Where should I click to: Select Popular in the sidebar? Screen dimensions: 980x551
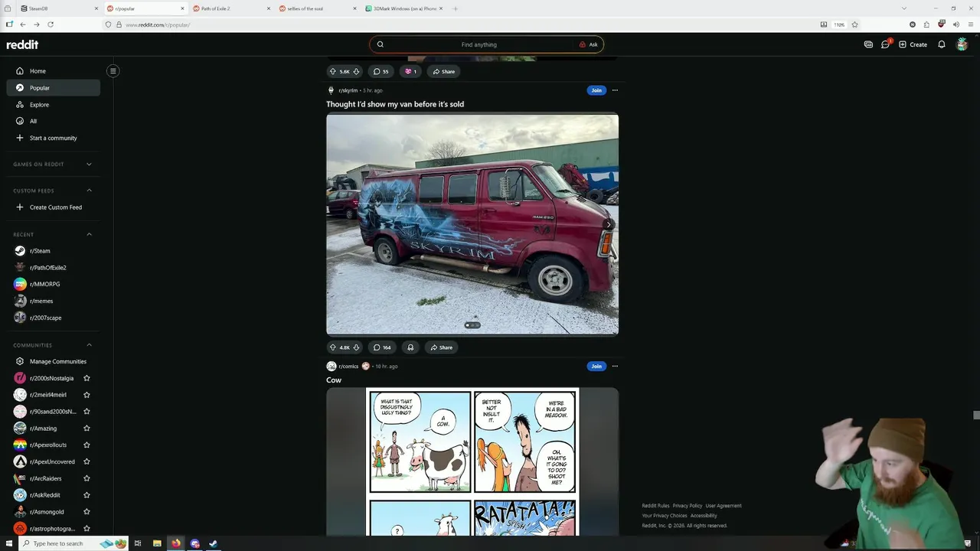click(53, 88)
